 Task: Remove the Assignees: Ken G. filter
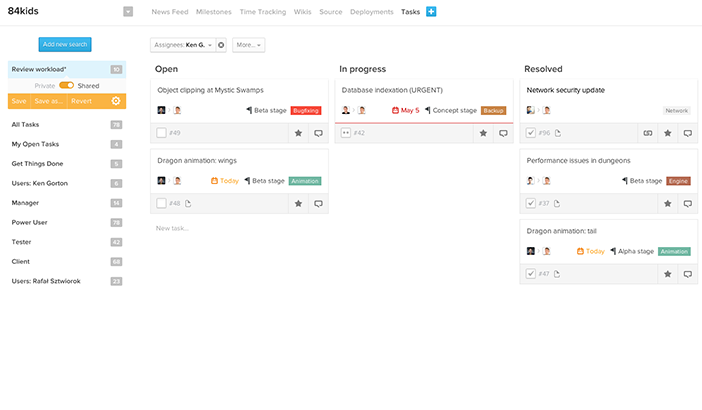pyautogui.click(x=221, y=45)
